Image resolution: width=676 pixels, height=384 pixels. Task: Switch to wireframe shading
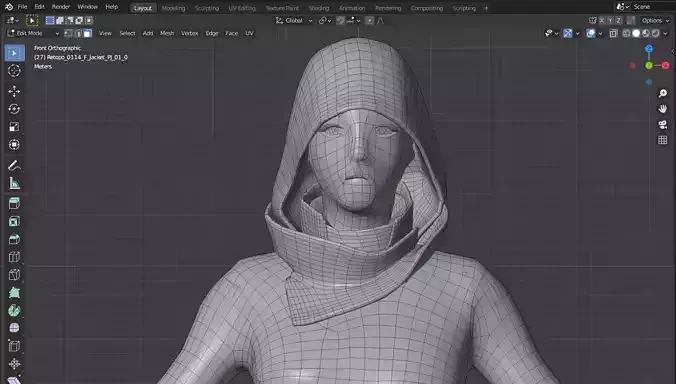click(x=626, y=33)
